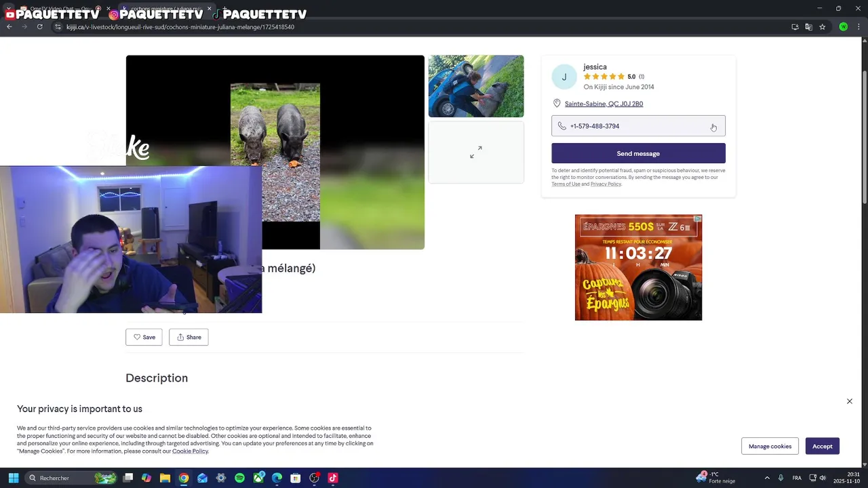
Task: Open the Windows Start menu
Action: point(13,478)
